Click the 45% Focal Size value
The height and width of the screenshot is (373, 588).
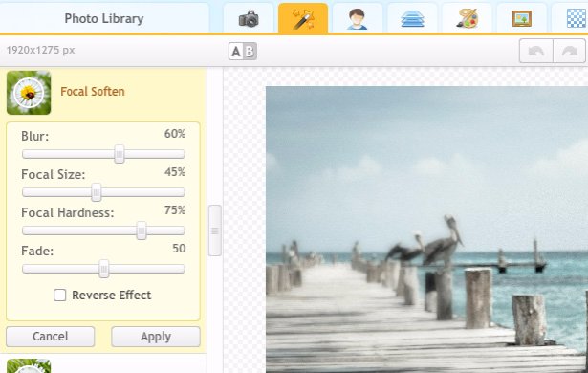click(175, 172)
